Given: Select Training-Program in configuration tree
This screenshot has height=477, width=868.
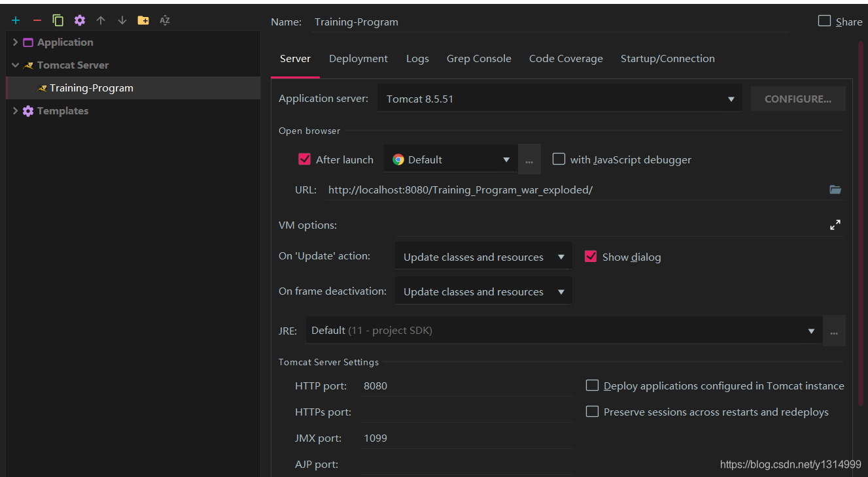Looking at the screenshot, I should tap(133, 88).
